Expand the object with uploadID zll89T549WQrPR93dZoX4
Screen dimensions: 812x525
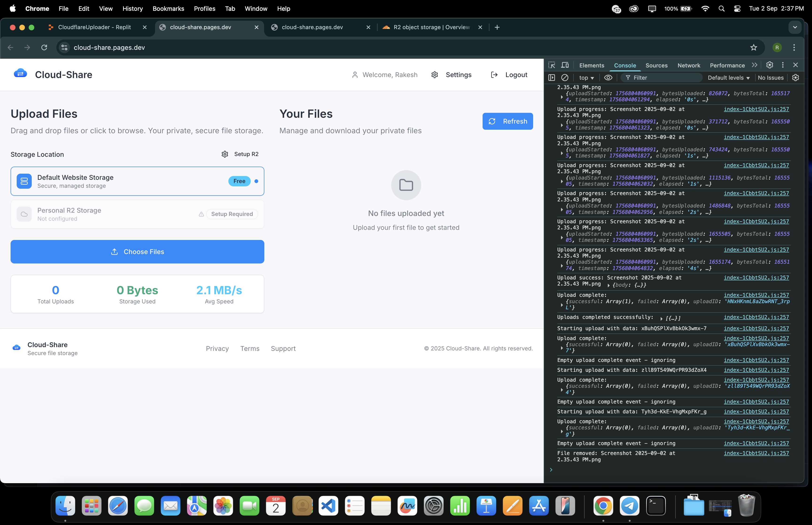pyautogui.click(x=562, y=390)
